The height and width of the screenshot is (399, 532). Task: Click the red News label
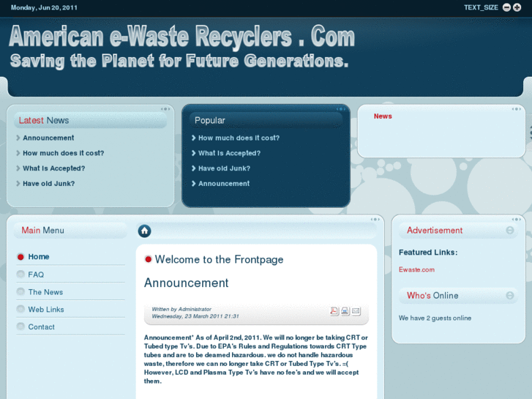coord(383,116)
